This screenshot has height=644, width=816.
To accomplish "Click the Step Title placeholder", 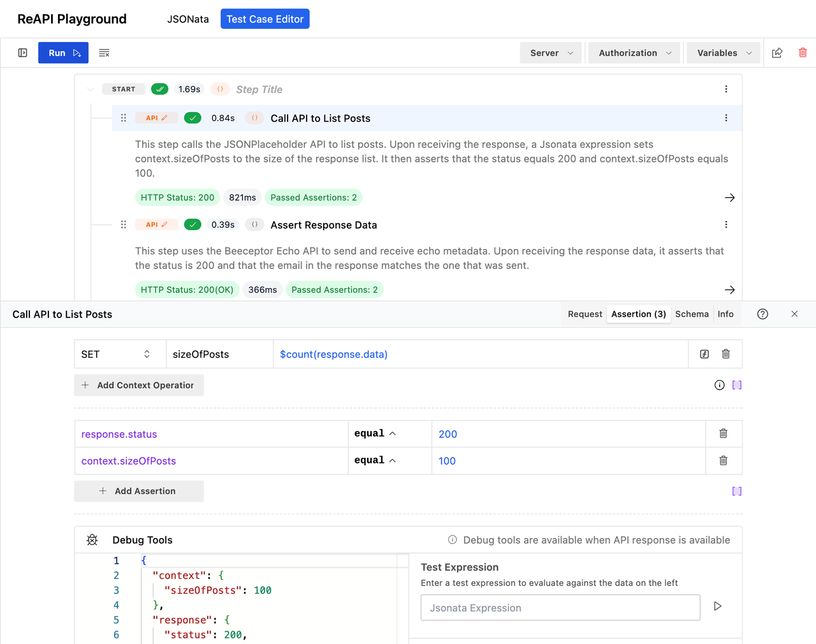I will [x=259, y=89].
